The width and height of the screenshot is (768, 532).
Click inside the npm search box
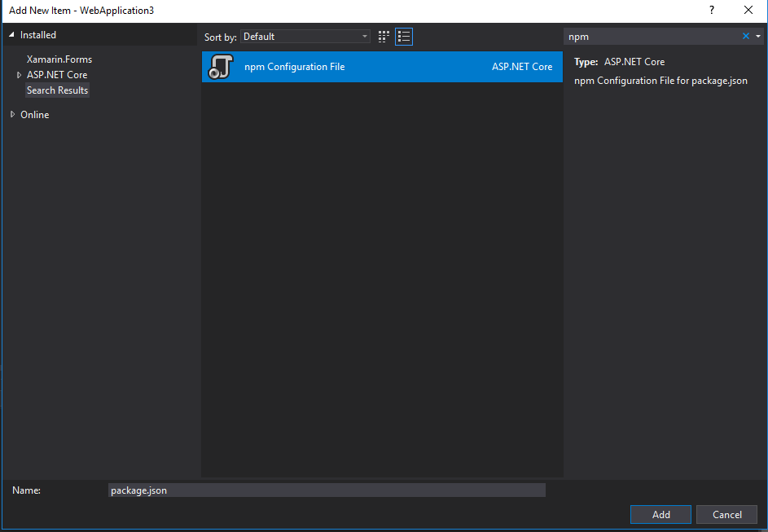643,36
